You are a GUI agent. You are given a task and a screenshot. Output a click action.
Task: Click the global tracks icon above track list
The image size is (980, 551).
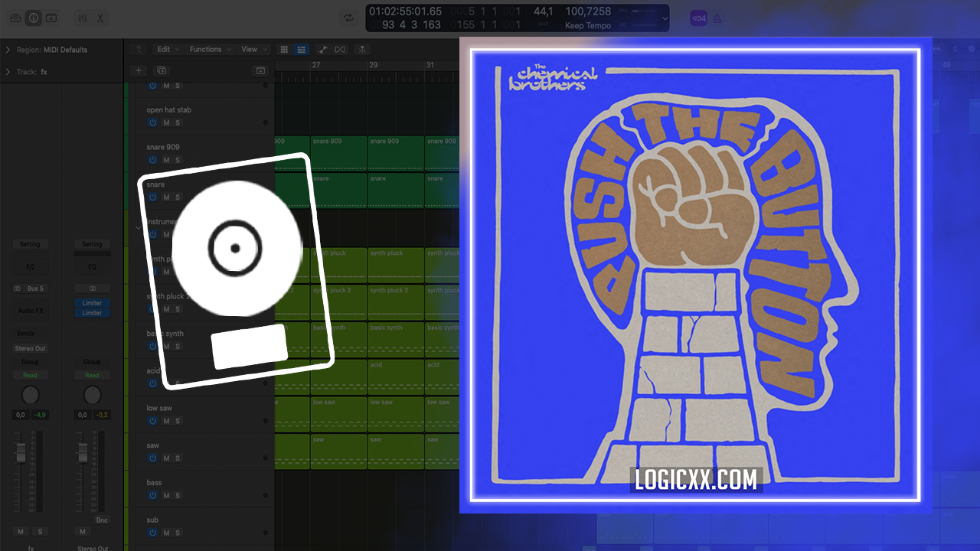point(260,70)
